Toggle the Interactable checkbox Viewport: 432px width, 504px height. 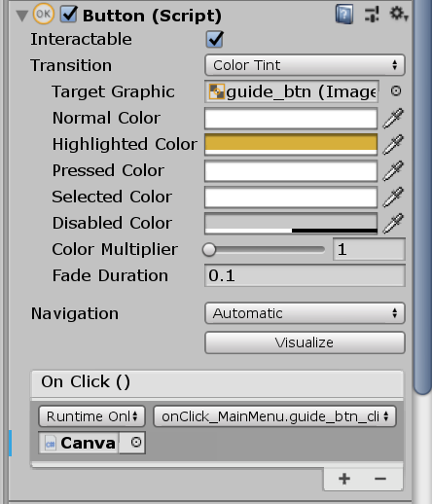pos(214,39)
